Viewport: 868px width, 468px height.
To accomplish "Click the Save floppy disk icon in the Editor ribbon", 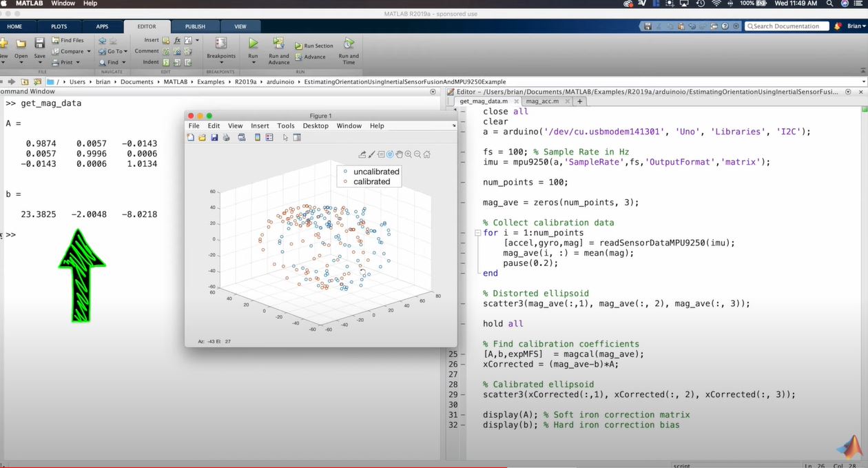I will point(39,43).
